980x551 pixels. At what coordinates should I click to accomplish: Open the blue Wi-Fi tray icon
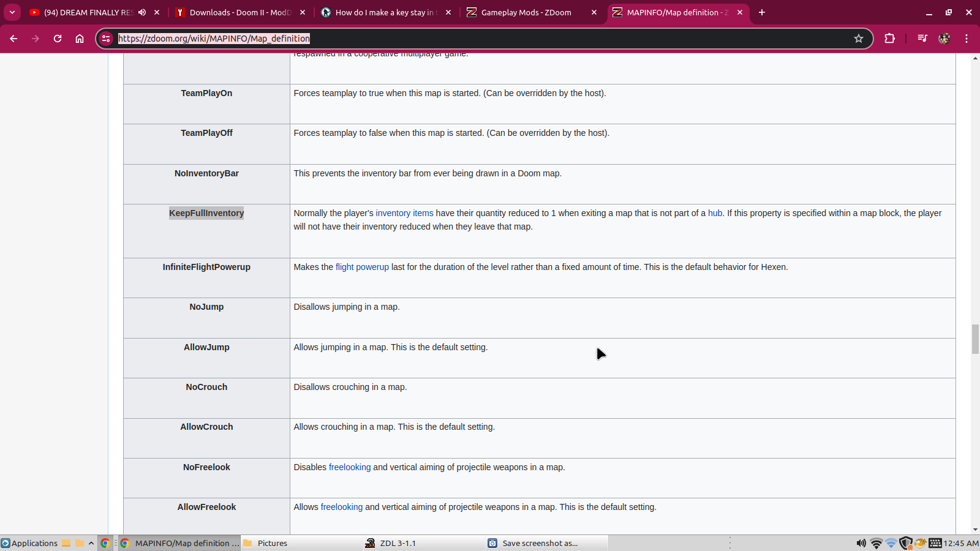coord(891,543)
